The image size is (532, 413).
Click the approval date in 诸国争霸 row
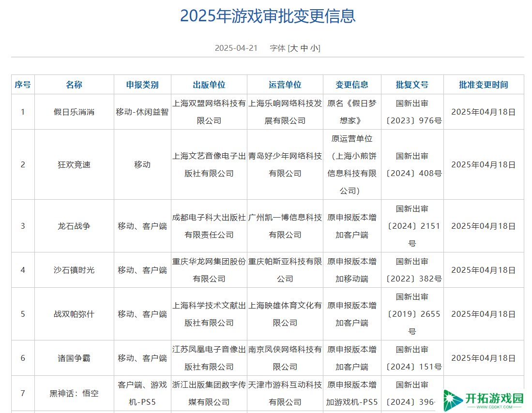(484, 358)
